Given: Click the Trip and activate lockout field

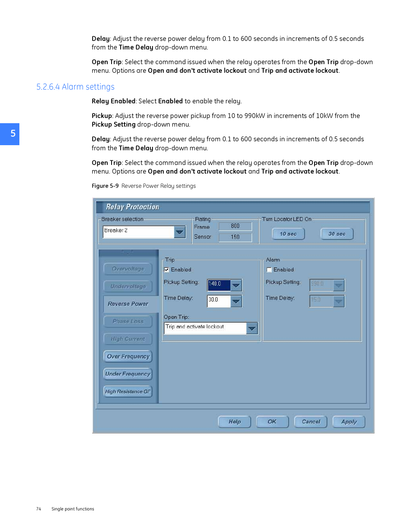Looking at the screenshot, I should coord(205,328).
